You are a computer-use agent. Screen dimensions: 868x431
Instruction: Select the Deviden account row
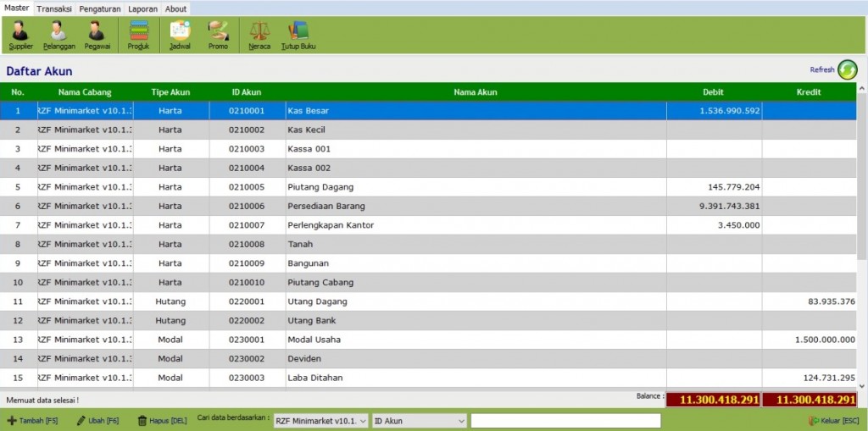[x=428, y=358]
